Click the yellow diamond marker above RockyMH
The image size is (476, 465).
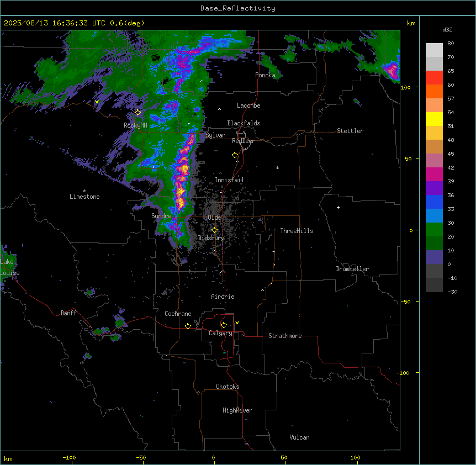coord(138,113)
